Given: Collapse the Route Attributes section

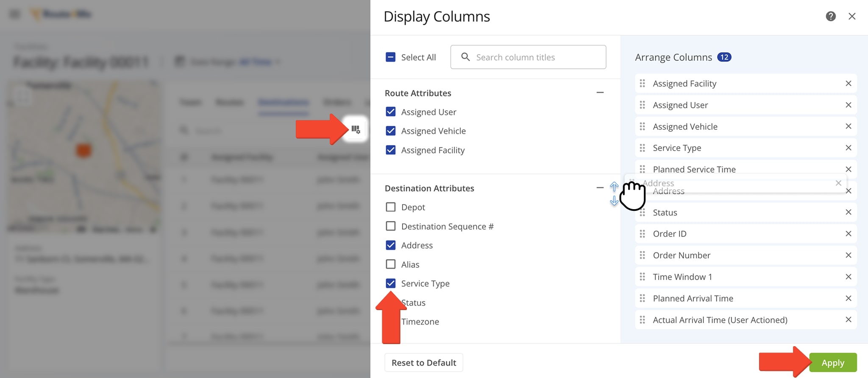Looking at the screenshot, I should tap(600, 92).
